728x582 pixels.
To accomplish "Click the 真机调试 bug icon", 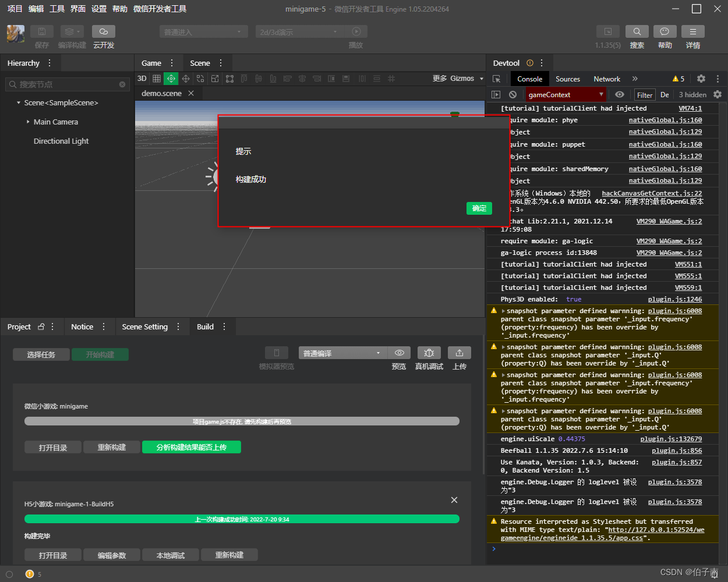I will click(x=429, y=353).
